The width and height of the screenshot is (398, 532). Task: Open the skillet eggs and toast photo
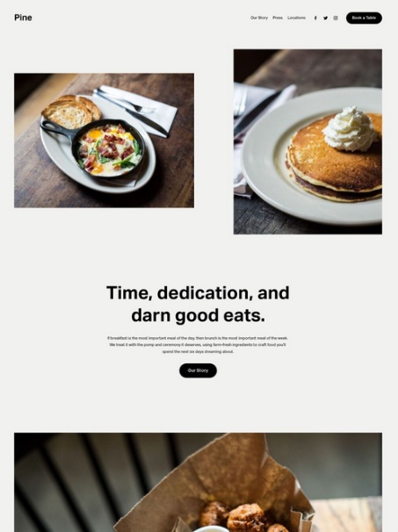(104, 140)
